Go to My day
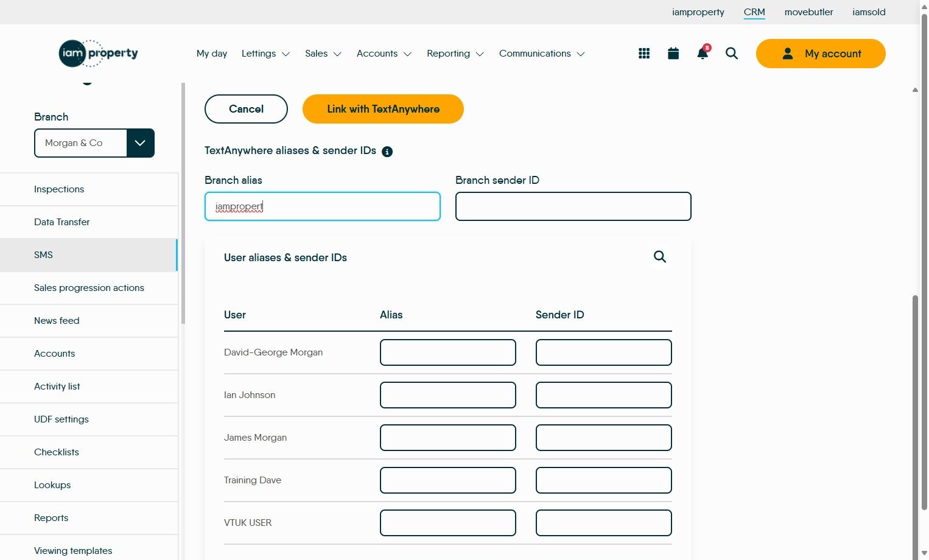 point(212,54)
